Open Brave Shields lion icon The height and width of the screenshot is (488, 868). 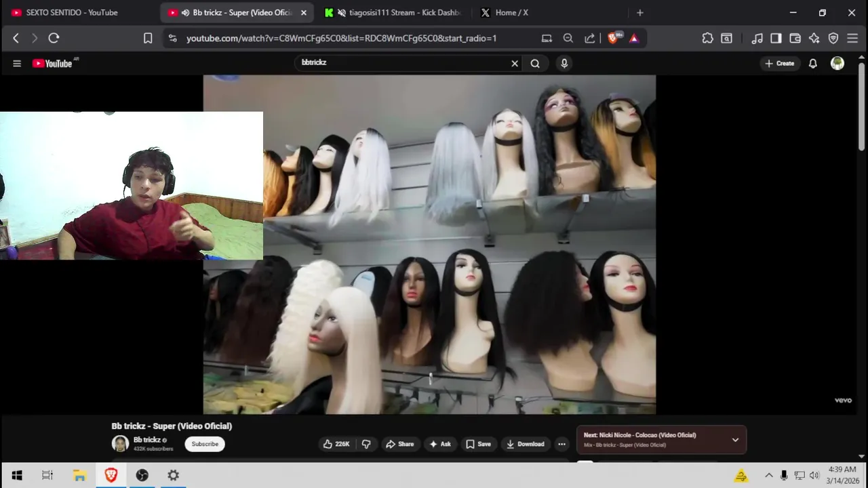pos(613,39)
